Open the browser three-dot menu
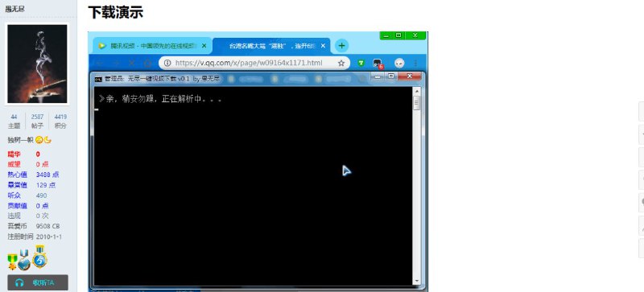This screenshot has height=292, width=644. [x=415, y=64]
